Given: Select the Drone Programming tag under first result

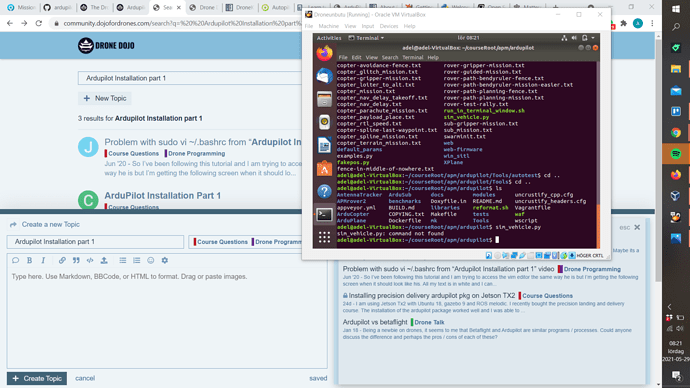Looking at the screenshot, I should (x=196, y=154).
